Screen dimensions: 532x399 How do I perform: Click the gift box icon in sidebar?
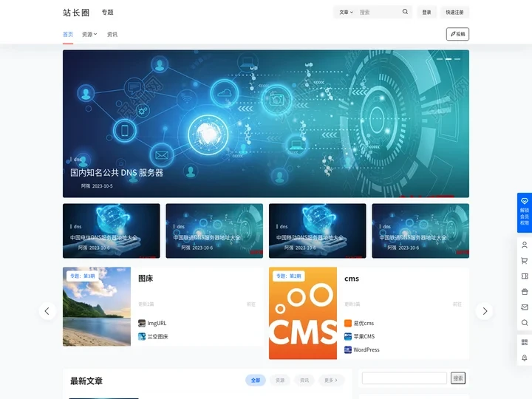(525, 292)
